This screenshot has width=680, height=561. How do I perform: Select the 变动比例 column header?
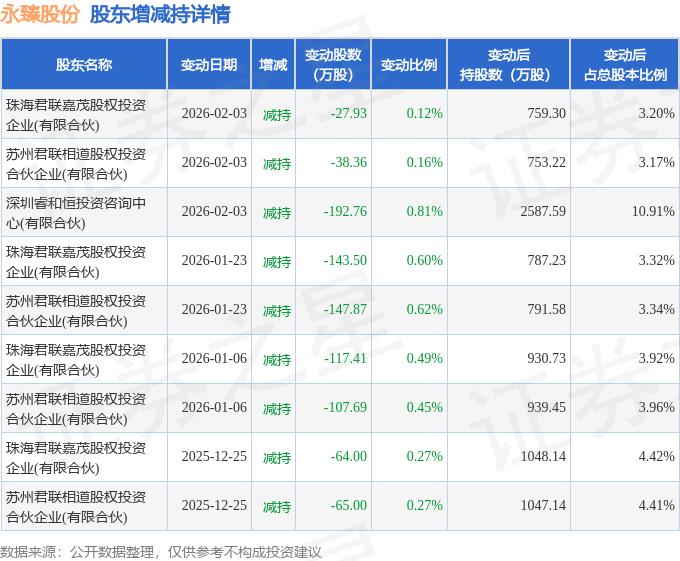409,65
